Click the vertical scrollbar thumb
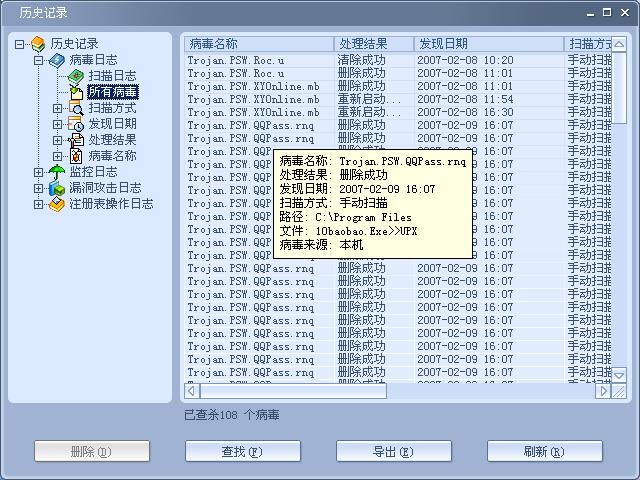The width and height of the screenshot is (640, 480). 619,88
